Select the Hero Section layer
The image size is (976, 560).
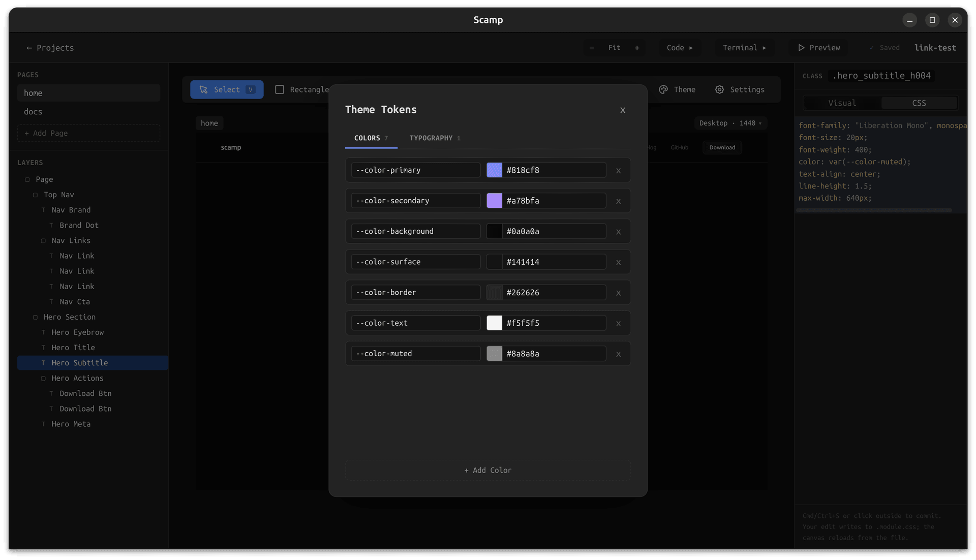[93, 317]
